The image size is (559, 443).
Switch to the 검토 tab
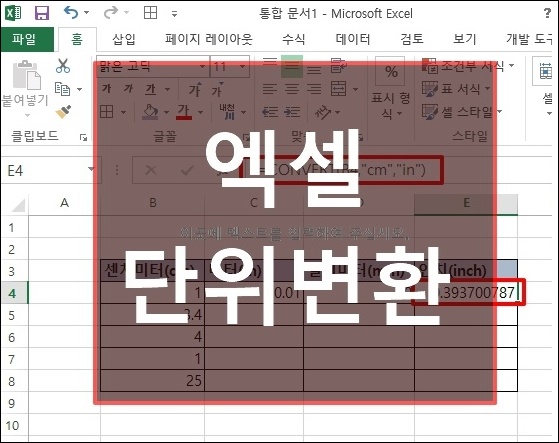click(x=412, y=39)
